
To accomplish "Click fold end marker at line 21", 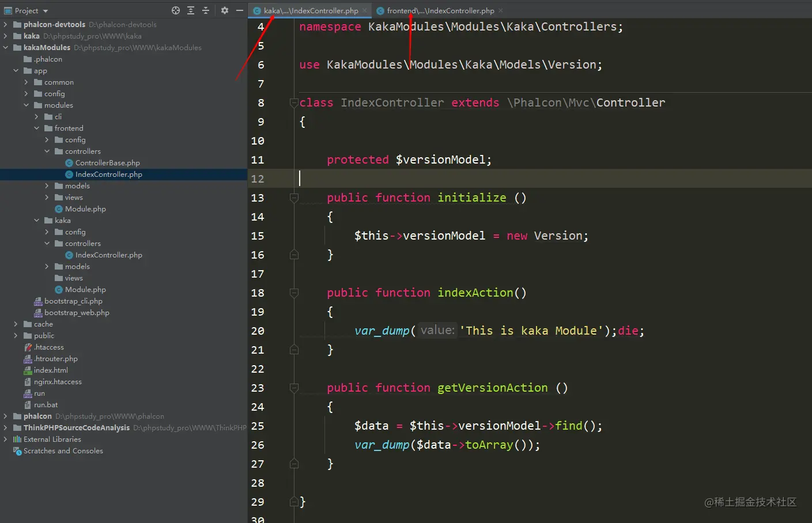I will [294, 350].
